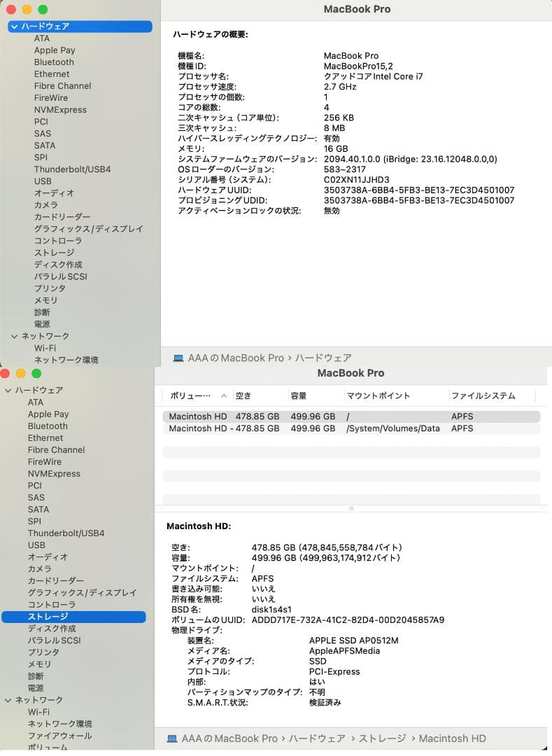Select ファイアウォール in bottom window sidebar

click(x=59, y=736)
